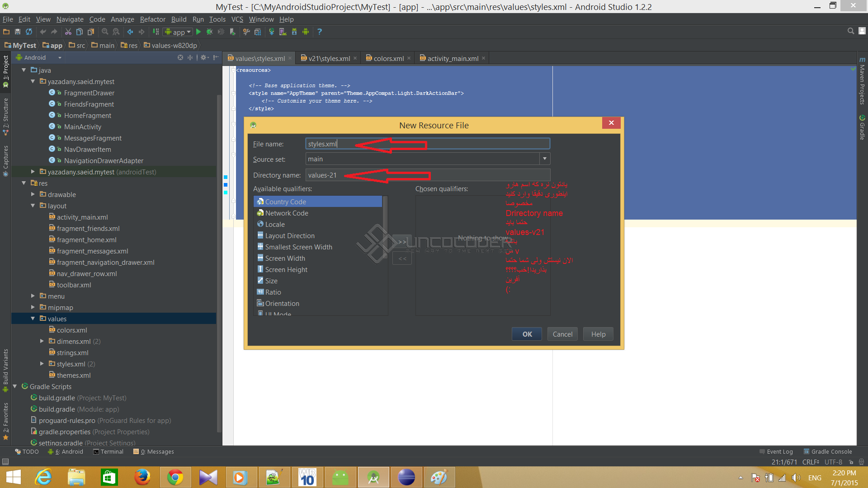Click the Copy toolbar icon

(80, 32)
